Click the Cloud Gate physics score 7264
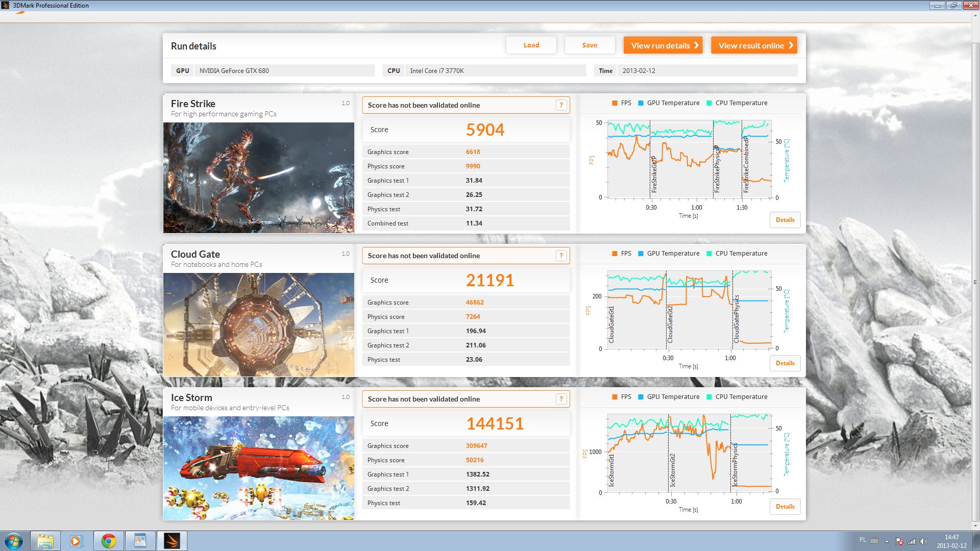 pyautogui.click(x=473, y=316)
